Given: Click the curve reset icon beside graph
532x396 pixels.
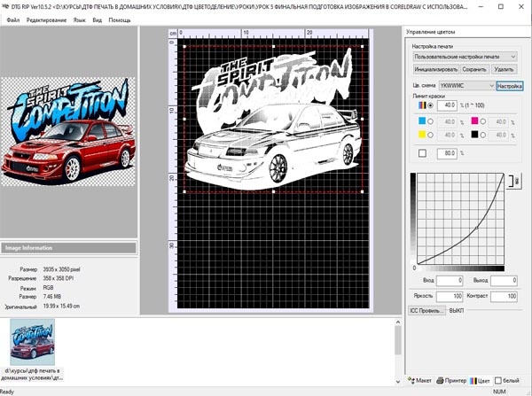Looking at the screenshot, I should point(514,181).
